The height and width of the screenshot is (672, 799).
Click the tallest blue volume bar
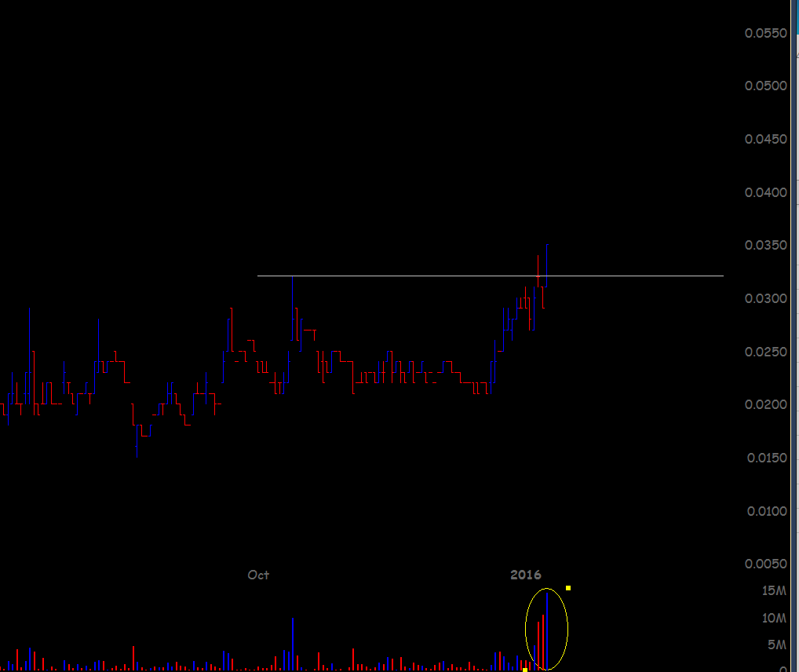click(547, 631)
